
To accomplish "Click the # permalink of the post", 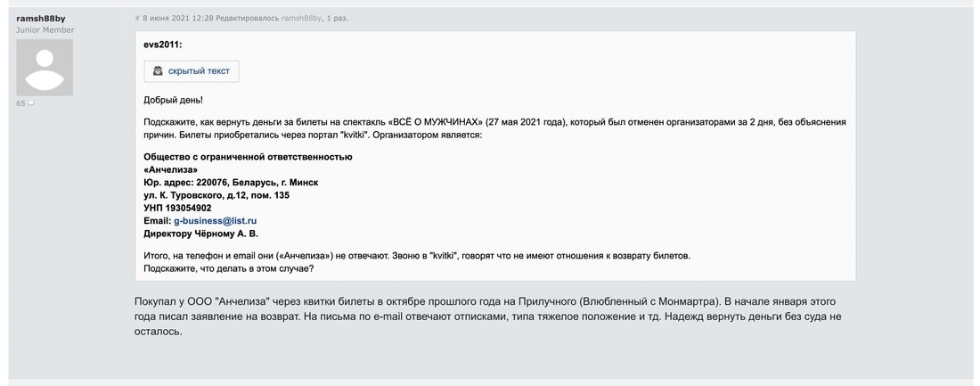I will pyautogui.click(x=137, y=18).
